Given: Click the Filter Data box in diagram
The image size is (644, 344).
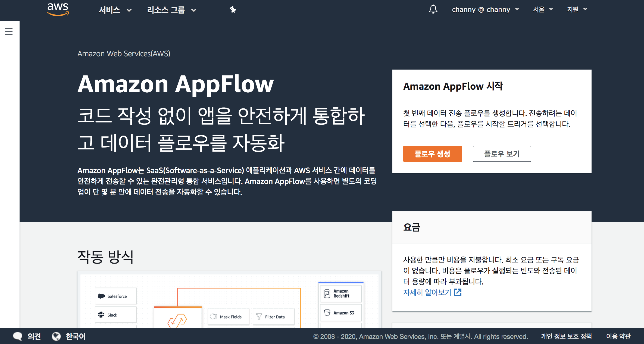Looking at the screenshot, I should pos(273,317).
